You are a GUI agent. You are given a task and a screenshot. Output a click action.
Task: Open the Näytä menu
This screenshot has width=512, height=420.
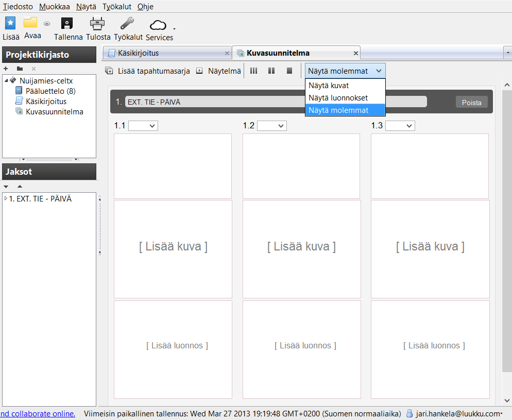(x=86, y=7)
